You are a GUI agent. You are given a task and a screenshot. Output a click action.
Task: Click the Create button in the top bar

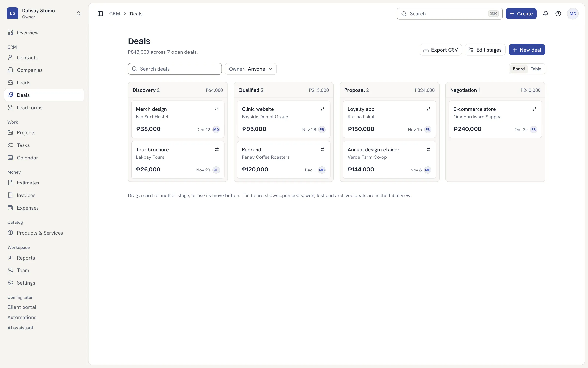coord(521,14)
